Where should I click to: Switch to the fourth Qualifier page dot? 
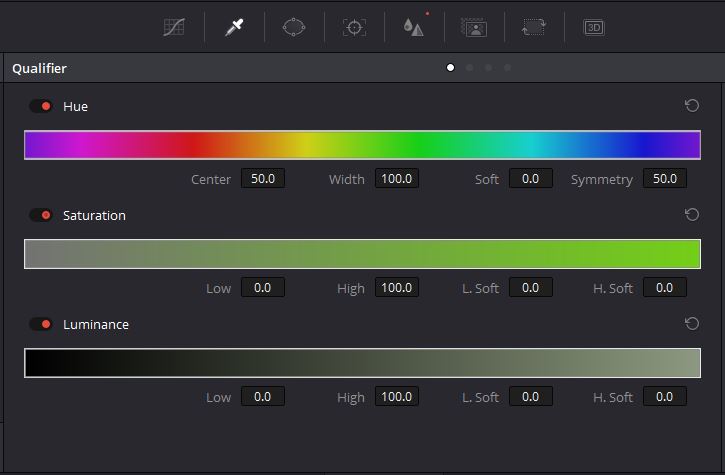pos(507,68)
